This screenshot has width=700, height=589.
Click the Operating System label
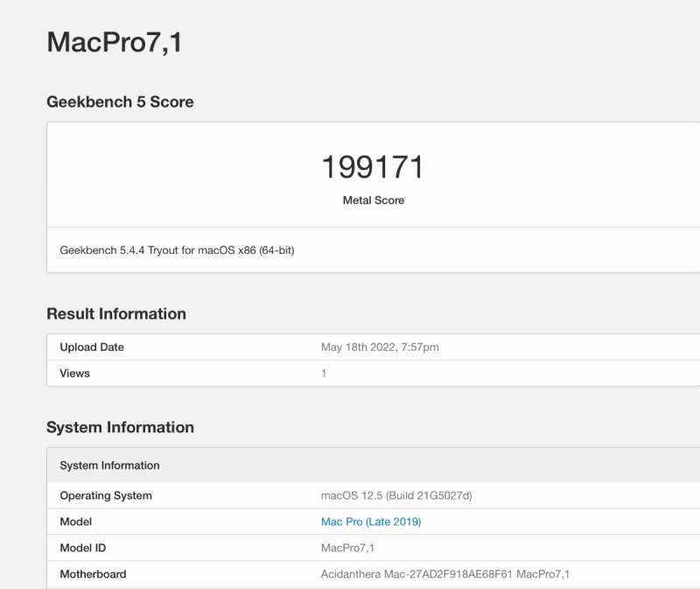coord(106,495)
